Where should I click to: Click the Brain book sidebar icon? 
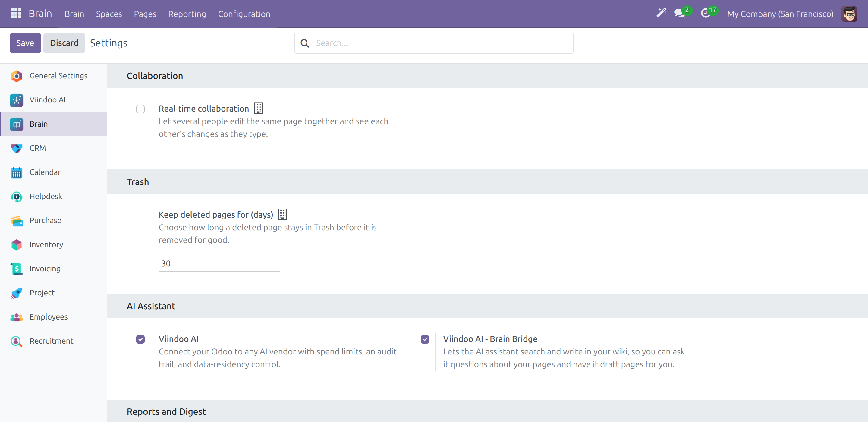tap(17, 124)
